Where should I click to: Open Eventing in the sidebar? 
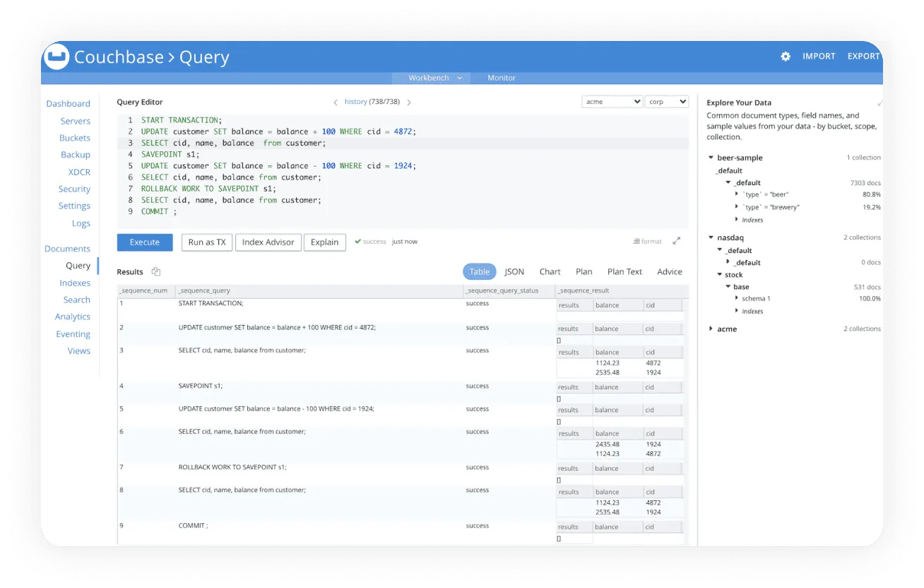[x=73, y=334]
